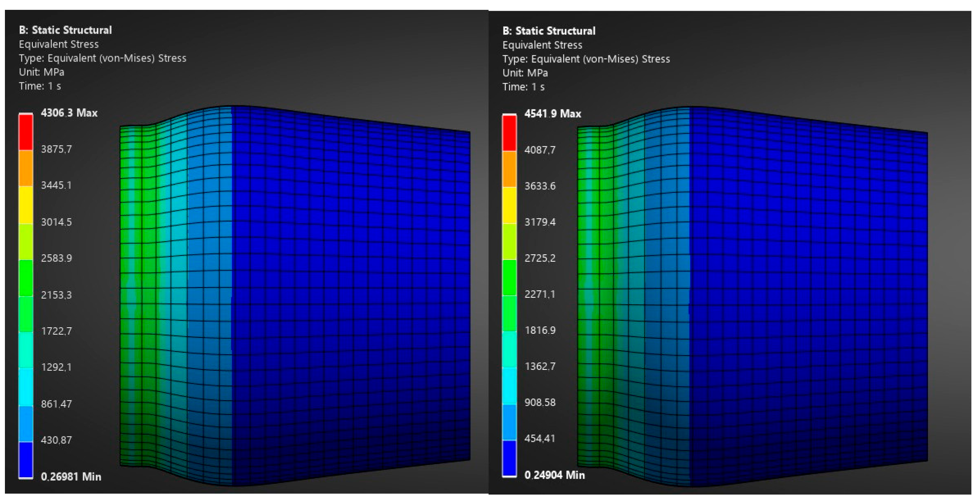Click the yellow swatch in left legend
The height and width of the screenshot is (504, 980).
[x=25, y=204]
